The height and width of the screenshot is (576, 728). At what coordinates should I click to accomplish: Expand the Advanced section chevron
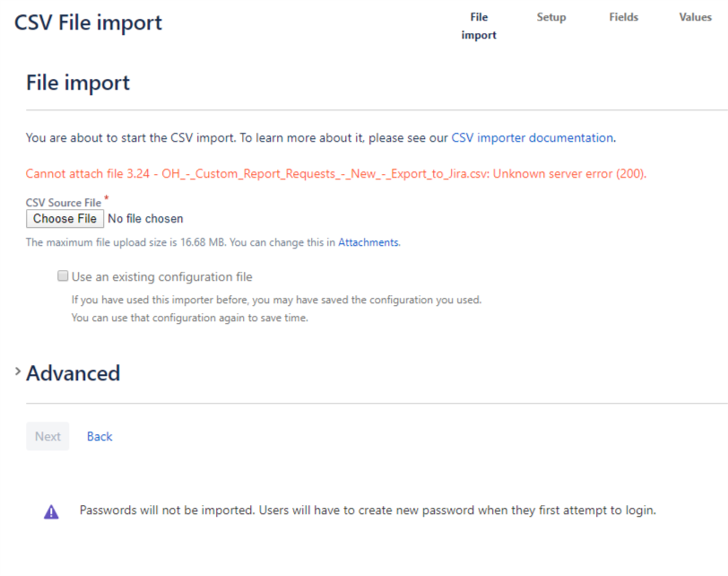pos(18,371)
